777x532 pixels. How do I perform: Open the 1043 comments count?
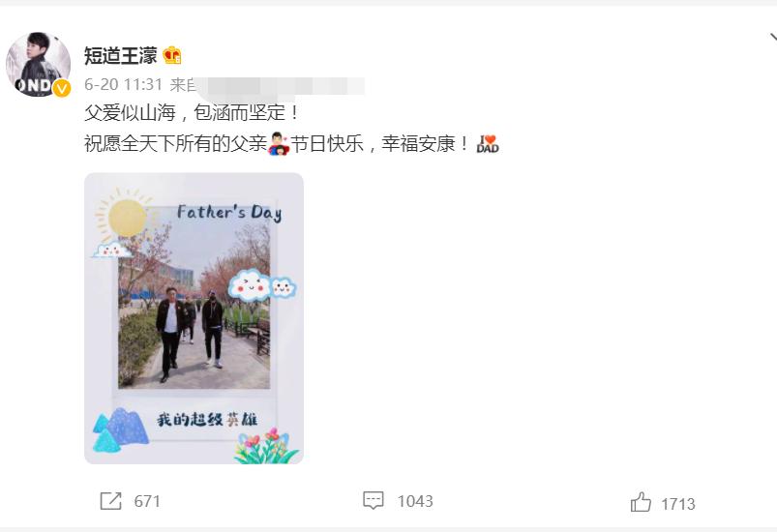[415, 501]
